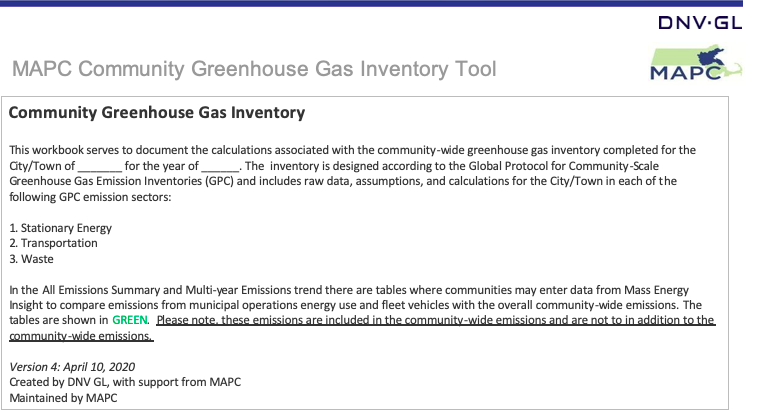Viewport: 758px width, 412px height.
Task: Click Created by DNV GL credit line
Action: (x=125, y=382)
